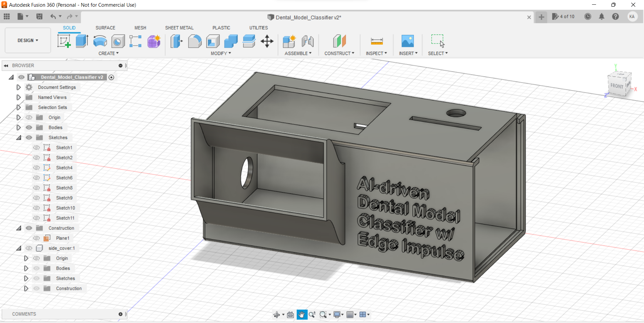Screen dimensions: 644x323
Task: Open the INSPECT menu
Action: point(376,53)
